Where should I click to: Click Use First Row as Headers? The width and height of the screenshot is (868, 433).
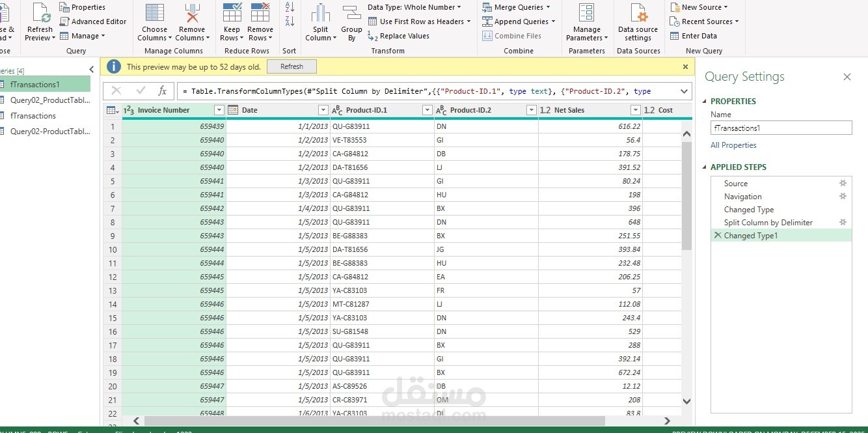[x=419, y=21]
